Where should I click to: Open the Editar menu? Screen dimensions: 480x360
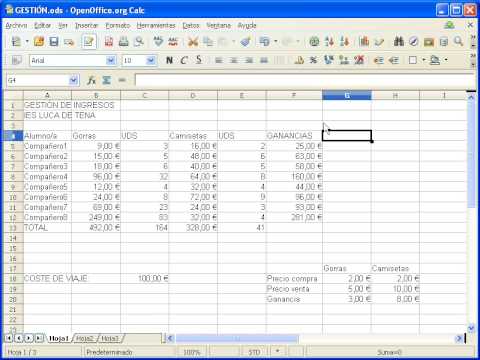43,25
